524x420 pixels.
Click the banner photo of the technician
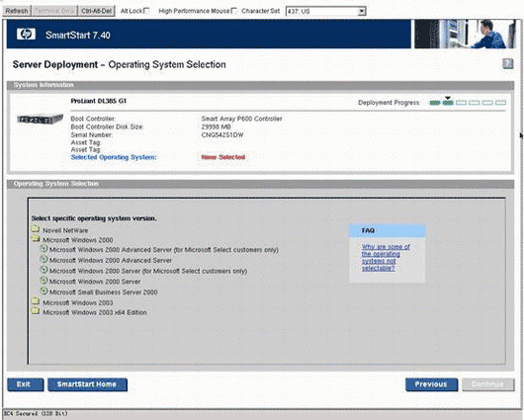[x=465, y=34]
